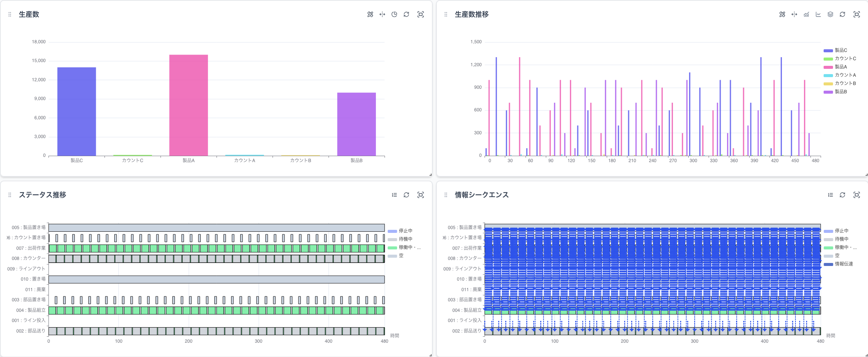Open numbered list icon in ステータス推移 panel
868x357 pixels.
pos(394,195)
